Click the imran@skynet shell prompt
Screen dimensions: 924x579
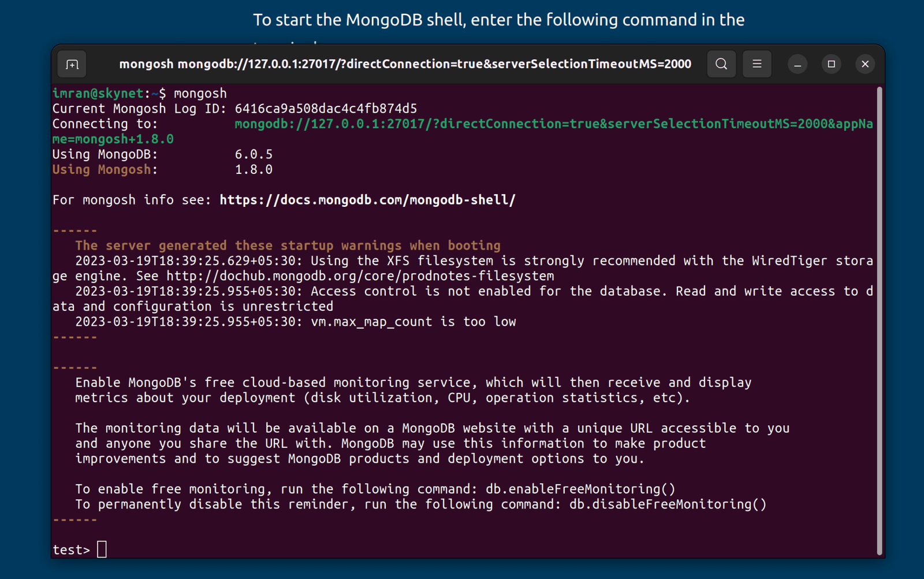click(98, 94)
